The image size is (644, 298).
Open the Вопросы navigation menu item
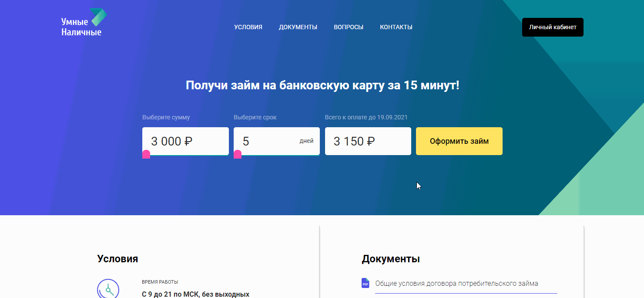coord(348,27)
